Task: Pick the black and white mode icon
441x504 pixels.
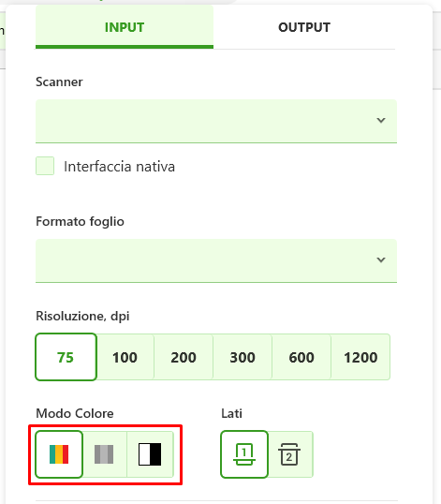Action: click(x=150, y=454)
